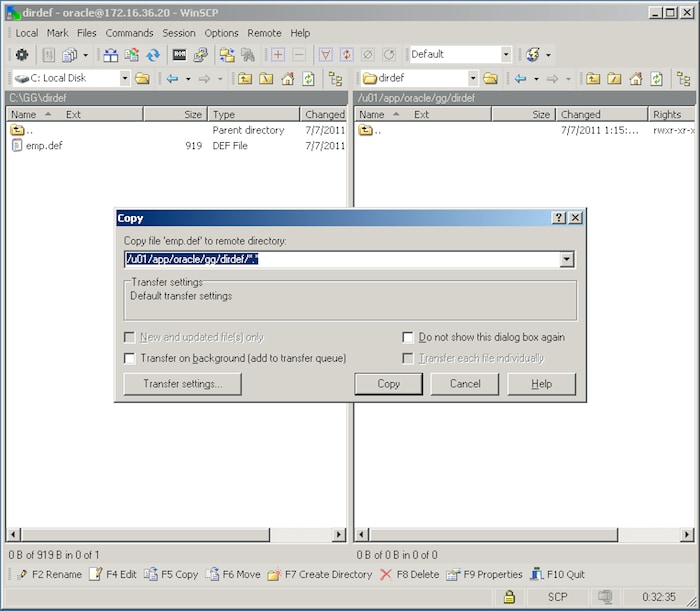Click F7 Create Directory in bottom toolbar

(320, 574)
